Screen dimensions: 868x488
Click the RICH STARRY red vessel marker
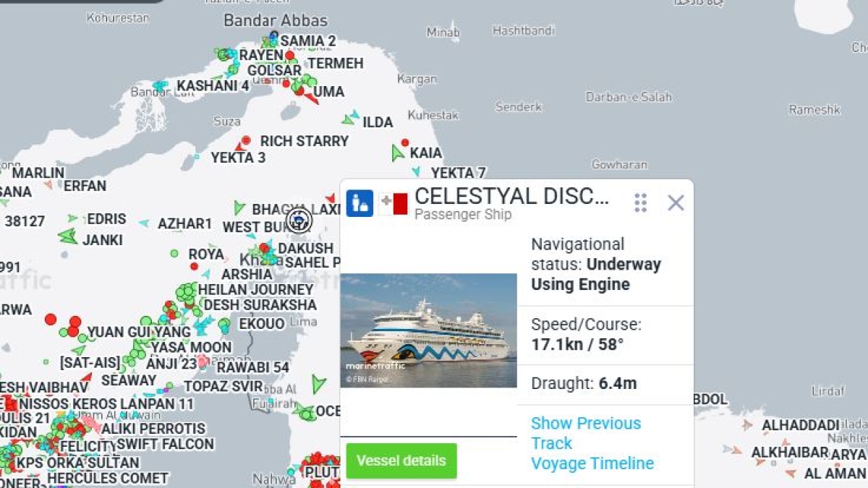coord(246,140)
